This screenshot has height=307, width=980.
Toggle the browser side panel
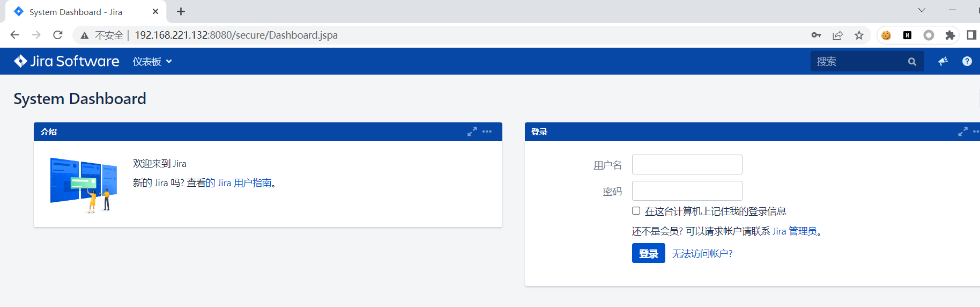(x=971, y=35)
